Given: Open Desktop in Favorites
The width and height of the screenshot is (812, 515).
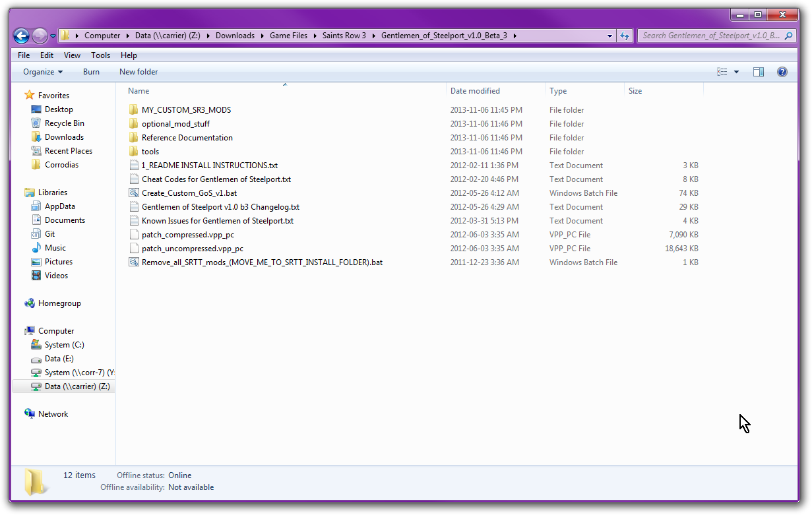Looking at the screenshot, I should click(x=59, y=109).
